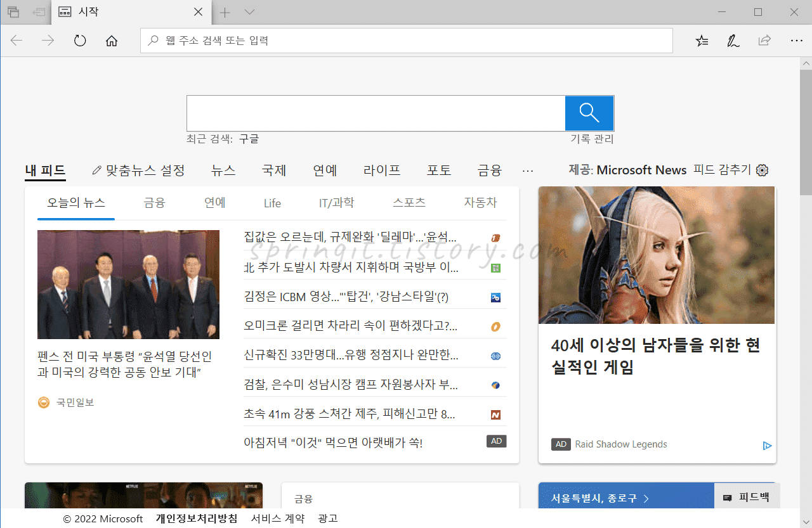The width and height of the screenshot is (812, 528).
Task: Open headline 집값은 오르는데, 규제완화
Action: pyautogui.click(x=351, y=237)
